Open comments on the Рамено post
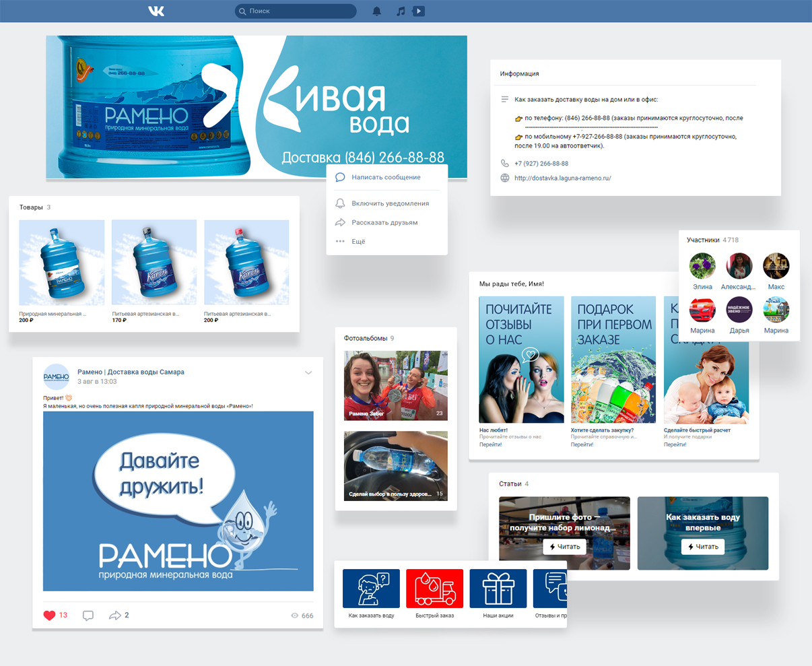Image resolution: width=812 pixels, height=666 pixels. coord(88,615)
